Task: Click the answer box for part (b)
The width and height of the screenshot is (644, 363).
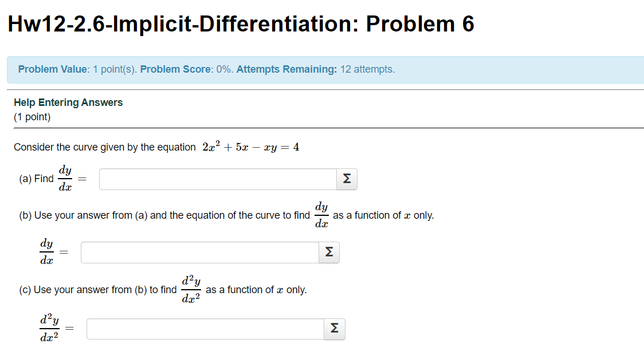Action: pos(199,252)
